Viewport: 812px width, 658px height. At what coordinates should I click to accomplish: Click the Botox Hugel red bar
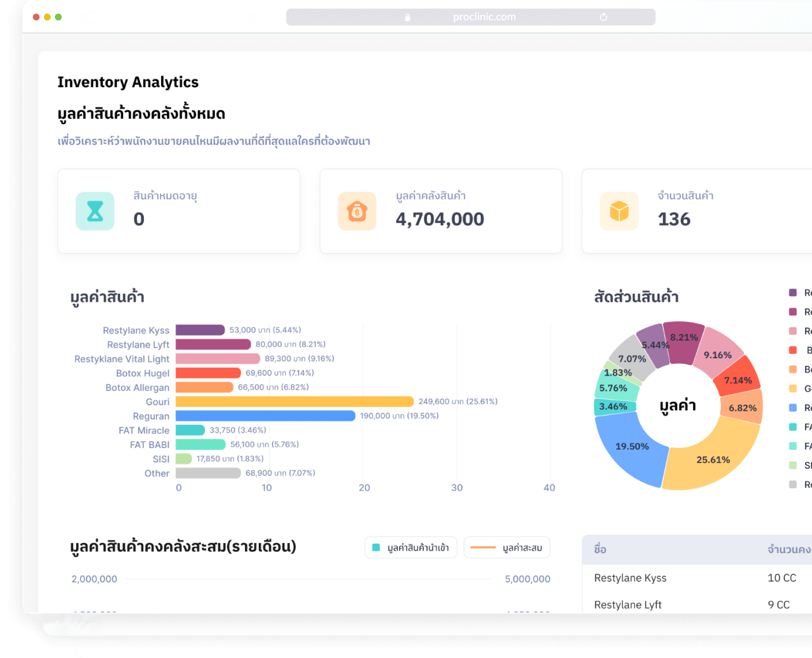click(208, 373)
